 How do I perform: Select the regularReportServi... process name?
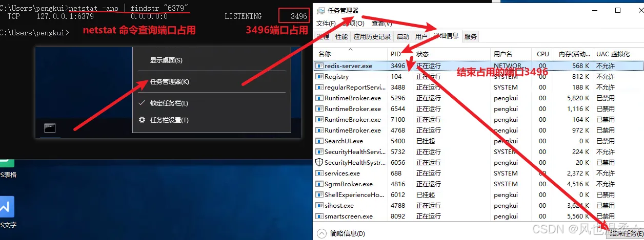355,88
